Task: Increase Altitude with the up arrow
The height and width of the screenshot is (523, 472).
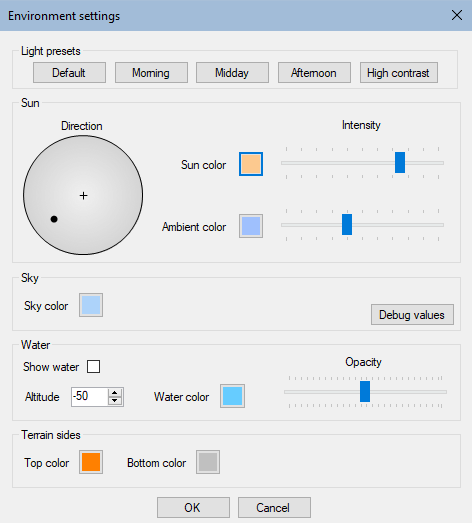Action: coord(115,393)
